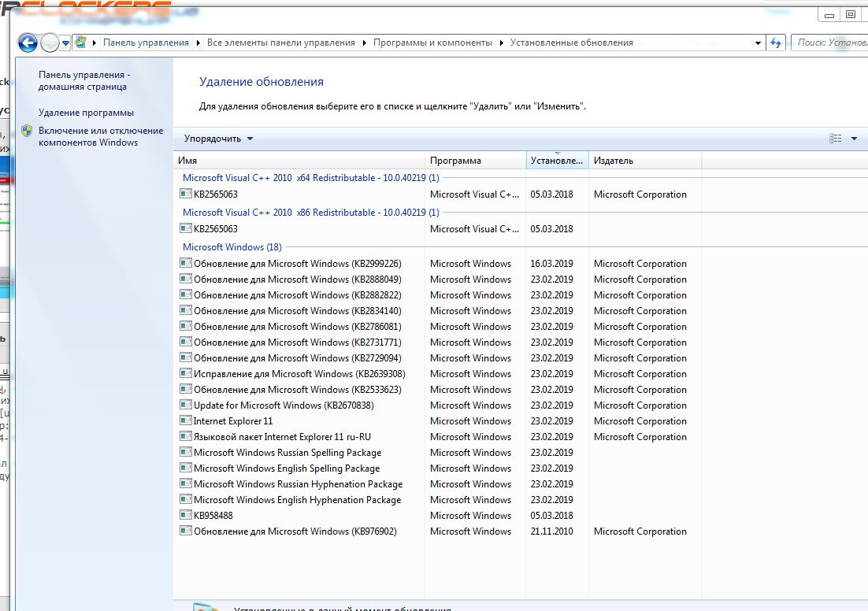Sort by 'Установле...' column header

(557, 161)
